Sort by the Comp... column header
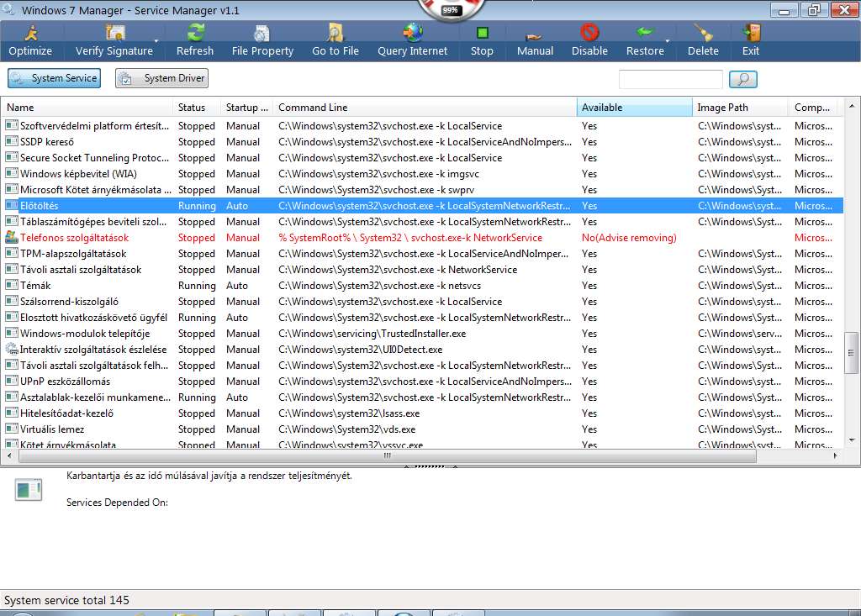This screenshot has width=861, height=616. click(813, 108)
